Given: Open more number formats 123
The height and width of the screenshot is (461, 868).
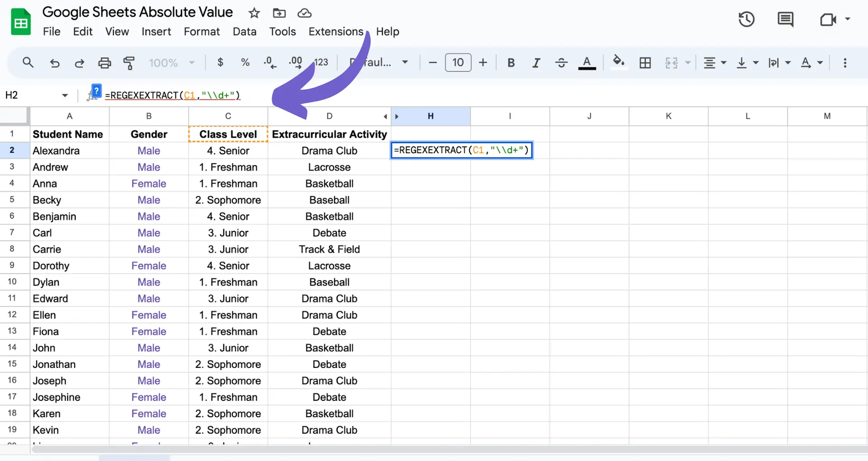Looking at the screenshot, I should click(321, 62).
